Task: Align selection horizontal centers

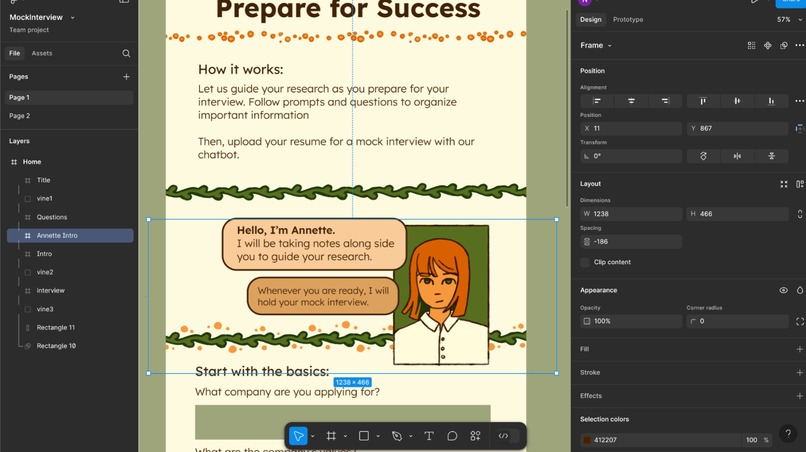Action: 631,101
